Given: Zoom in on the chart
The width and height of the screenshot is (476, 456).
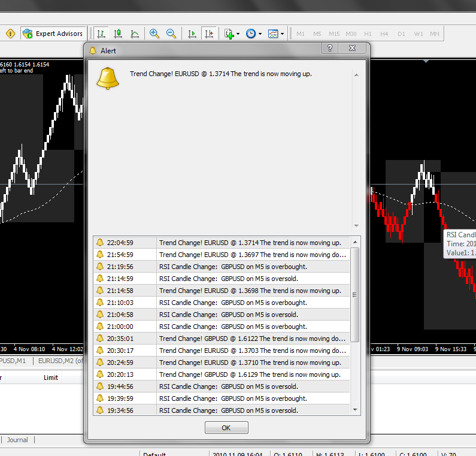Looking at the screenshot, I should (154, 34).
